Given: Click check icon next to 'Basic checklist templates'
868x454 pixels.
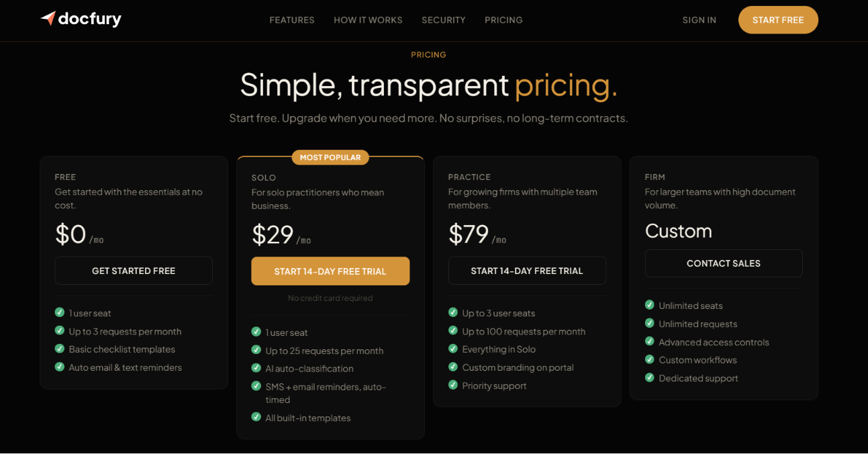Looking at the screenshot, I should click(x=60, y=349).
